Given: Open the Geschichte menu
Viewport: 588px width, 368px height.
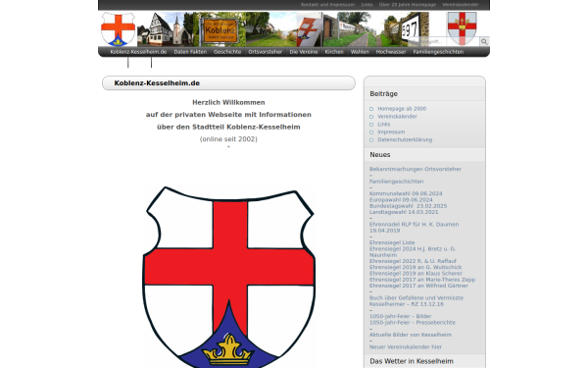Looking at the screenshot, I should pyautogui.click(x=227, y=52).
